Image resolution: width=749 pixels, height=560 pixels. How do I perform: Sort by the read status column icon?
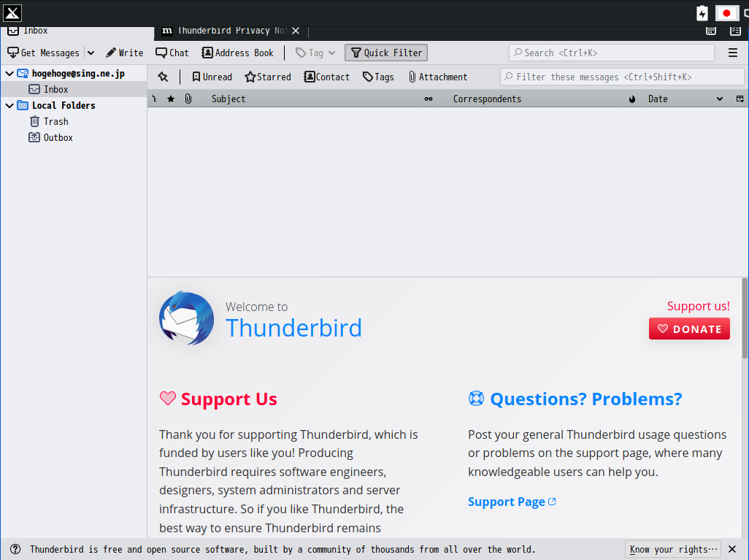[x=429, y=99]
